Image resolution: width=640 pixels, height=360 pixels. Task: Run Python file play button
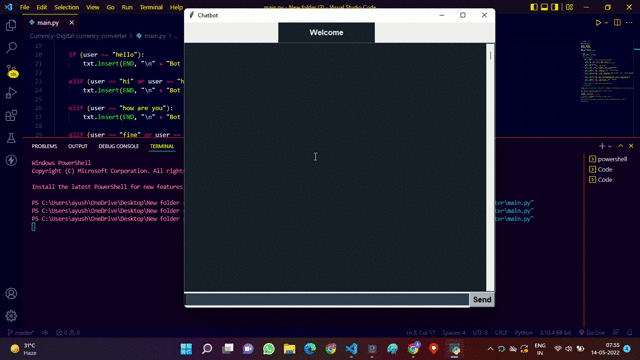598,23
